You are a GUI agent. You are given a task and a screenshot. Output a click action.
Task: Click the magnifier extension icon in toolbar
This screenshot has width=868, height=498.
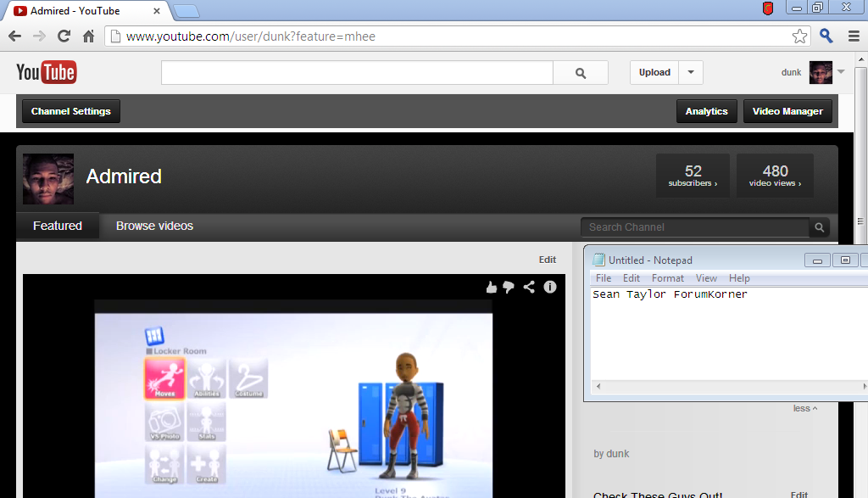tap(826, 36)
